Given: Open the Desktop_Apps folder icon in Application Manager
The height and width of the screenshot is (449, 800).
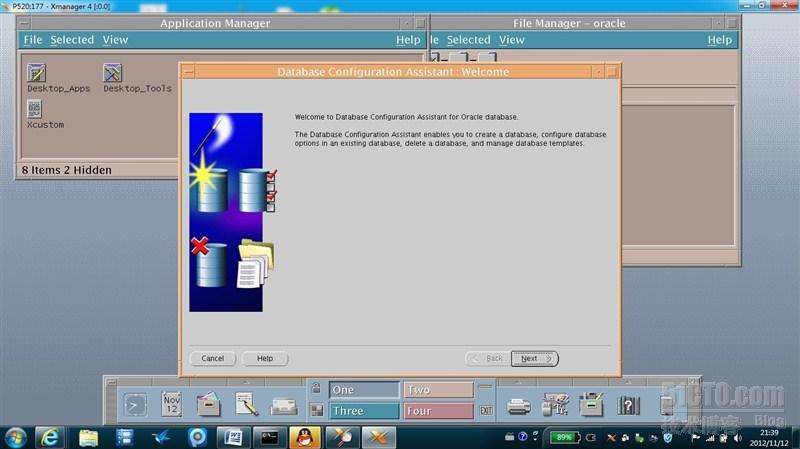Looking at the screenshot, I should coord(37,73).
